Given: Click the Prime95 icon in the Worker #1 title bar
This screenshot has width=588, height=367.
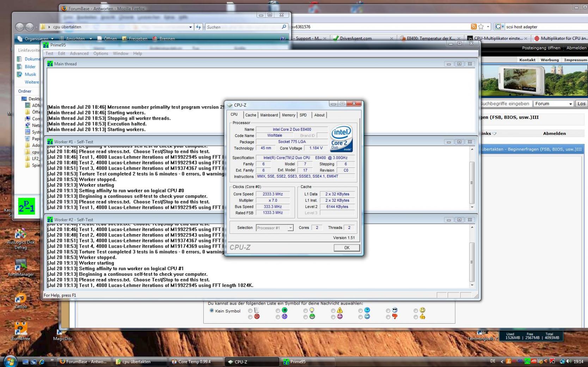Looking at the screenshot, I should [50, 142].
